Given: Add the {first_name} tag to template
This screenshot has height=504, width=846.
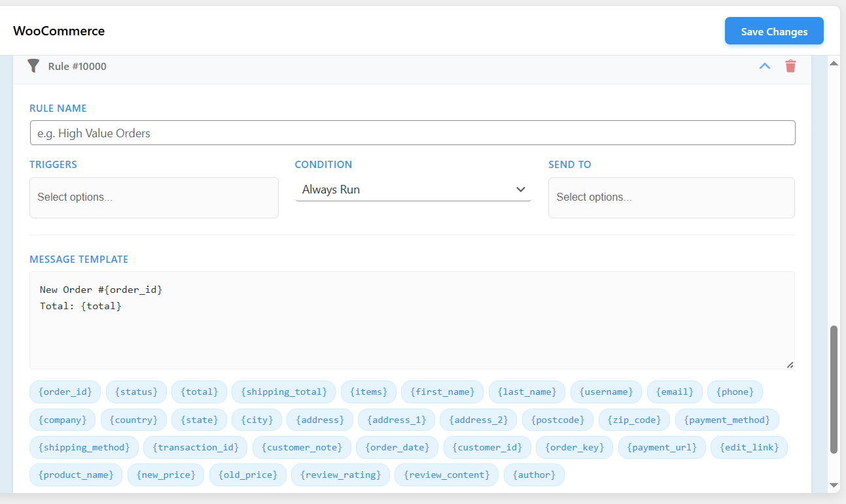Looking at the screenshot, I should point(442,392).
